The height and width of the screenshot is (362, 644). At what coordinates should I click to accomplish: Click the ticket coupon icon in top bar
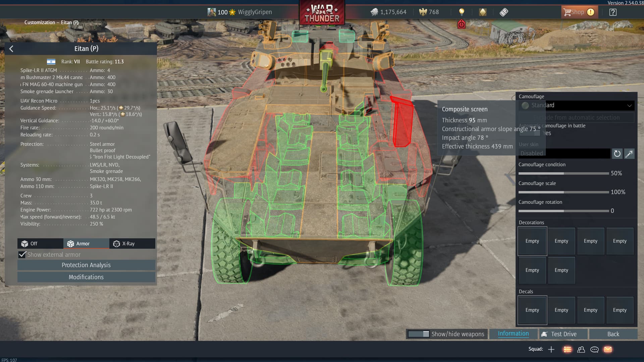503,12
